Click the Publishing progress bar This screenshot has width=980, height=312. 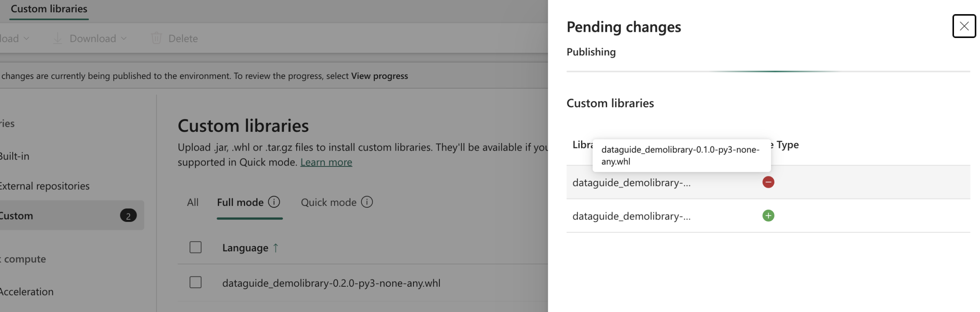pyautogui.click(x=768, y=71)
